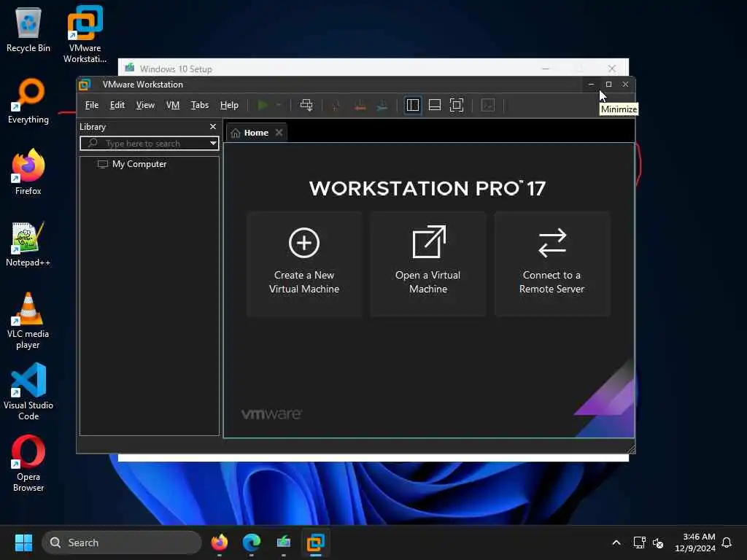Image resolution: width=747 pixels, height=560 pixels.
Task: Open the View menu
Action: 145,105
